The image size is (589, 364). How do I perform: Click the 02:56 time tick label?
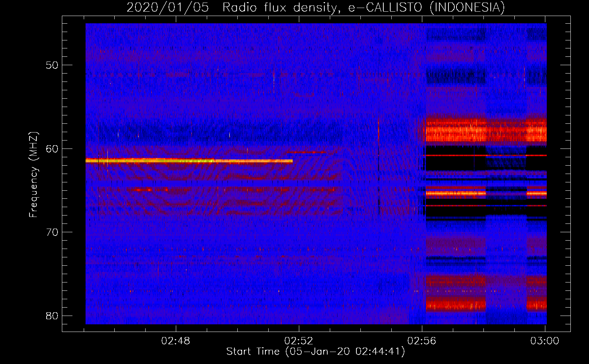point(422,341)
